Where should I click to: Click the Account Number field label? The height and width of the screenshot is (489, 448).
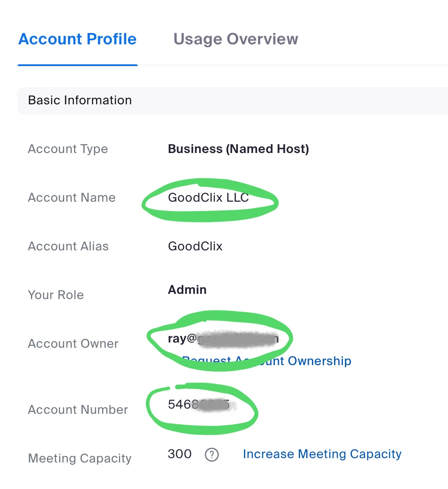pos(78,410)
